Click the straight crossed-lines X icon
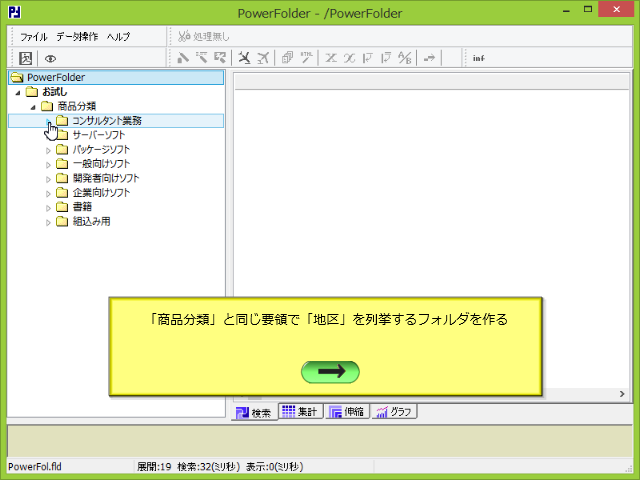The image size is (640, 480). pos(331,58)
